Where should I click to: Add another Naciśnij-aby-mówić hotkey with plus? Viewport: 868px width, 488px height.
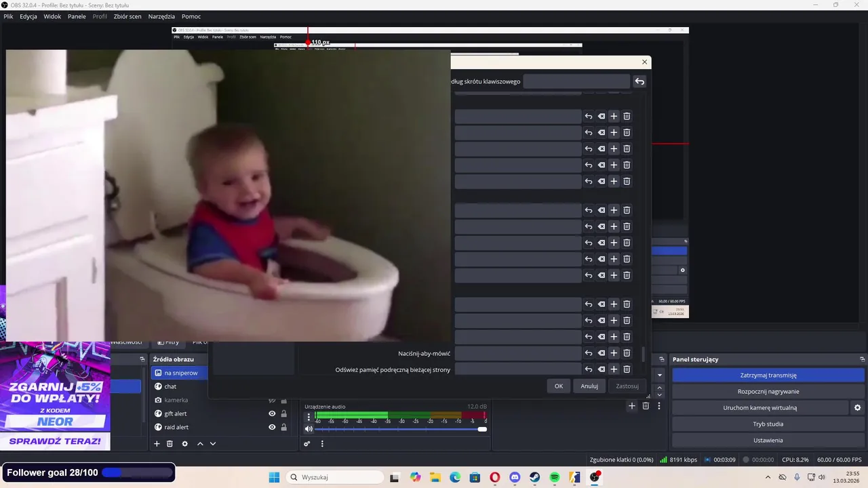614,353
